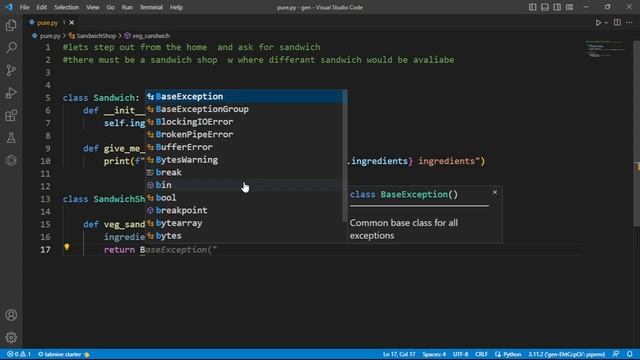This screenshot has width=640, height=360.
Task: Open the Accounts menu icon
Action: tap(11, 315)
